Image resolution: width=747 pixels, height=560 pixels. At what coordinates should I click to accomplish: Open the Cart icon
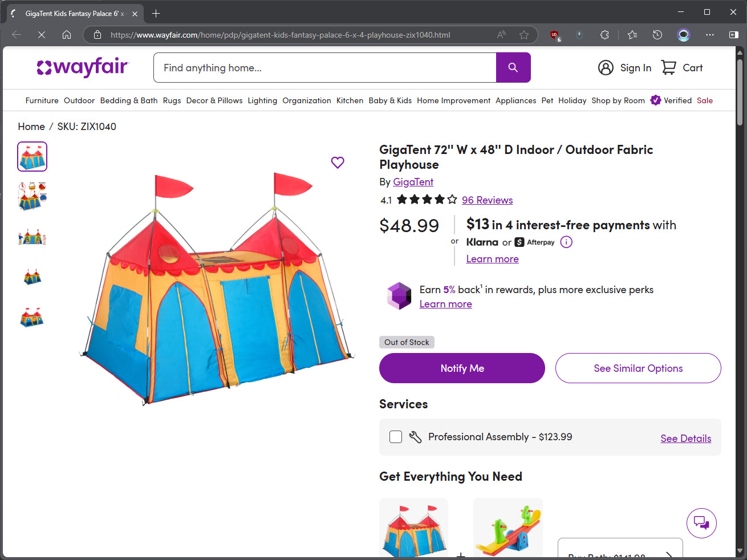pos(669,68)
